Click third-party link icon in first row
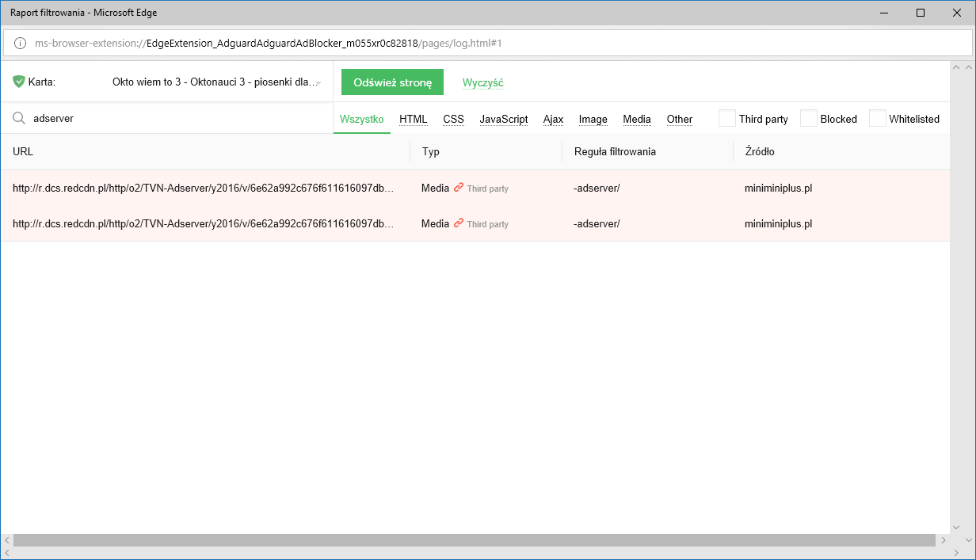The width and height of the screenshot is (976, 560). 459,189
